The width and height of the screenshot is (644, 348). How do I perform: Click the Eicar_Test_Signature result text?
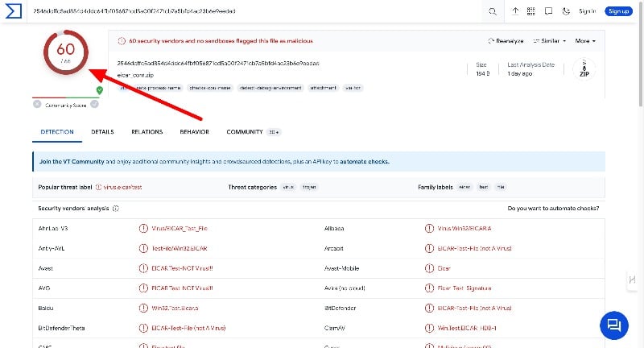click(464, 288)
